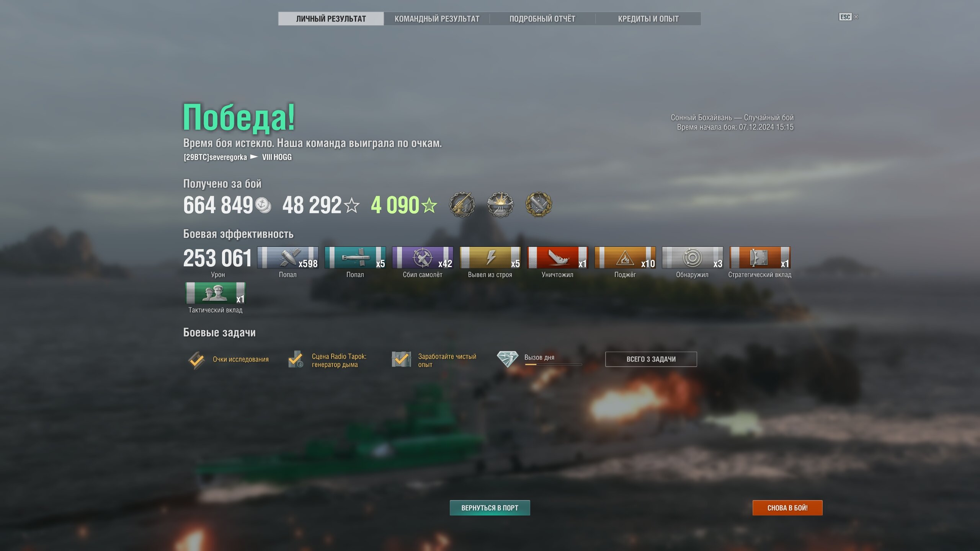Switch to the Командный результат tab
The height and width of the screenshot is (551, 980).
pyautogui.click(x=437, y=19)
